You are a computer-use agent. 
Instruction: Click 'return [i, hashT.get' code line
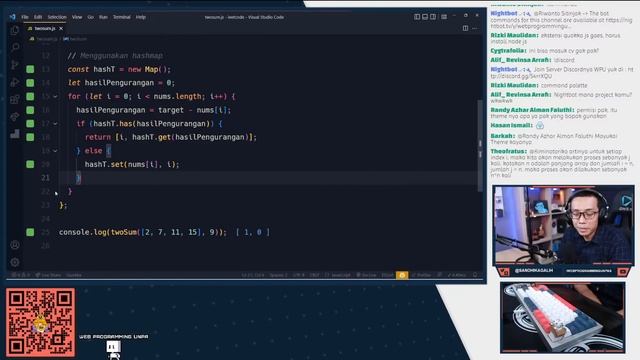point(171,137)
